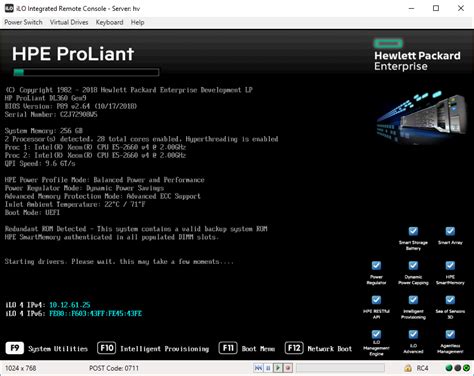
Task: Click the iLO 4 IPv6 address value
Action: 95,314
